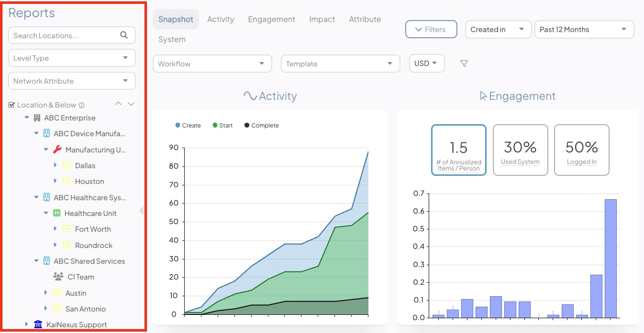Click the funnel filter icon beside USD
Screen dimensions: 644x333
coord(464,64)
